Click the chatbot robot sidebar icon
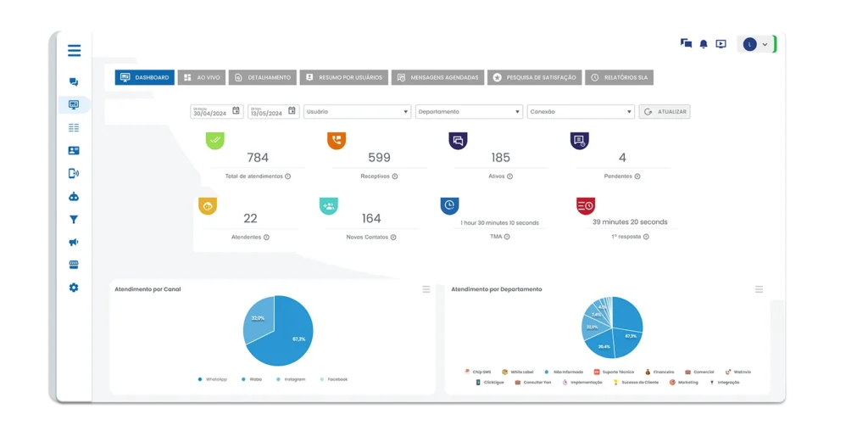868x431 pixels. point(74,196)
